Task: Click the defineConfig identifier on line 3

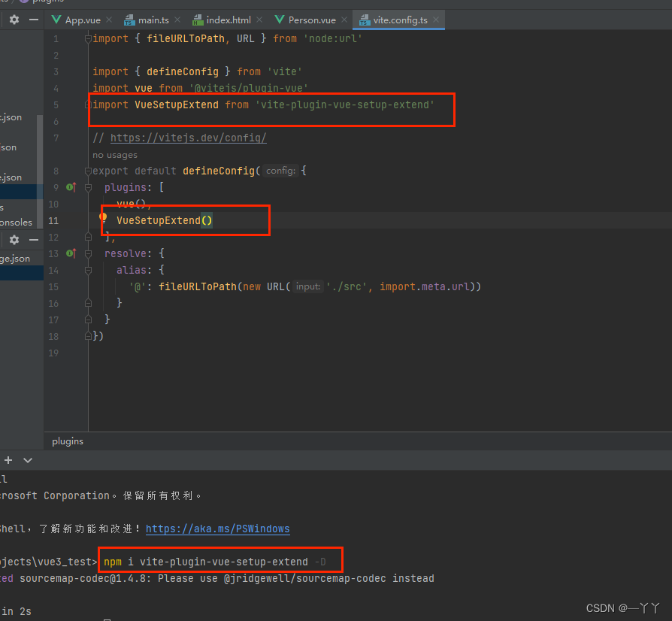Action: (183, 71)
